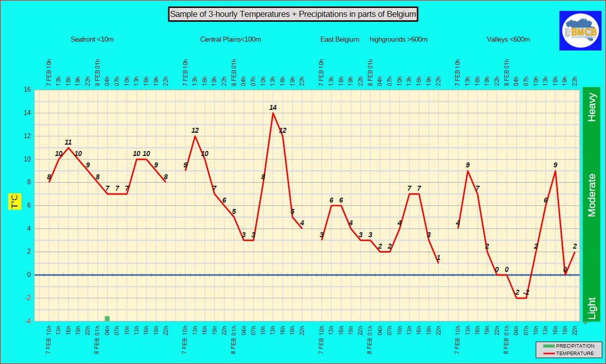Click the Seafront <10m region heading
The image size is (606, 364).
pos(92,39)
